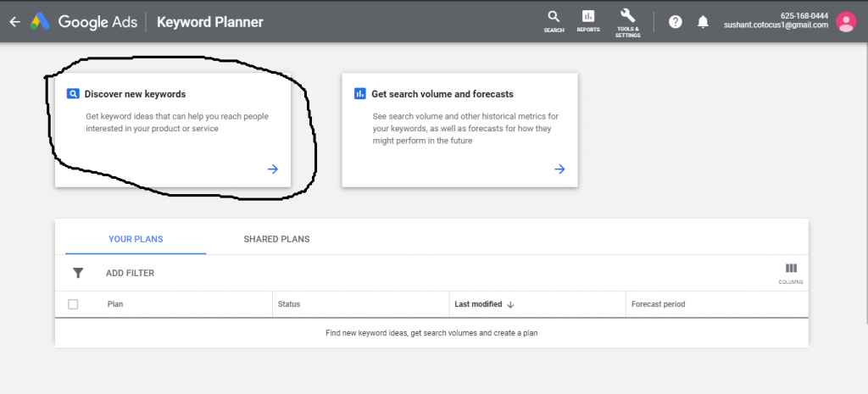Click arrow on Get search volume card

[x=559, y=169]
